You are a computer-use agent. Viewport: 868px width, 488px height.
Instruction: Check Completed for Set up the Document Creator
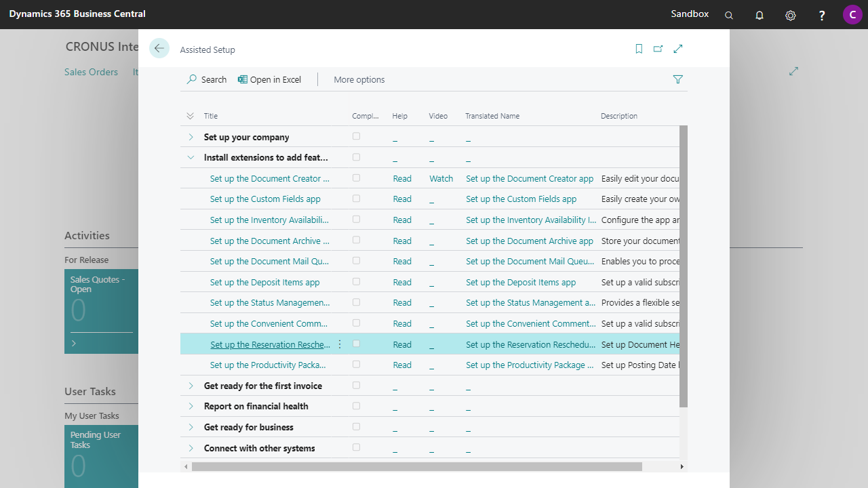356,178
